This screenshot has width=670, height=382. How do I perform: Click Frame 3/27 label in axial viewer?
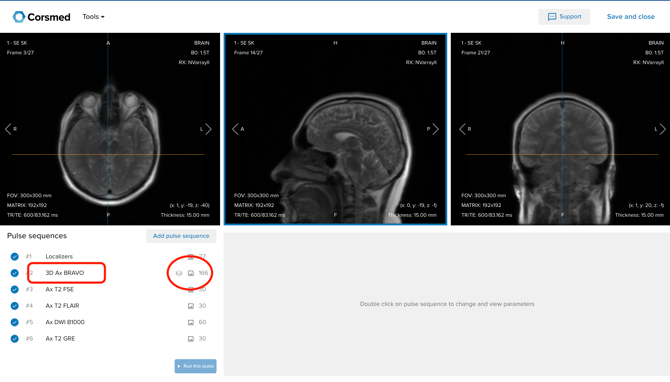tap(20, 53)
